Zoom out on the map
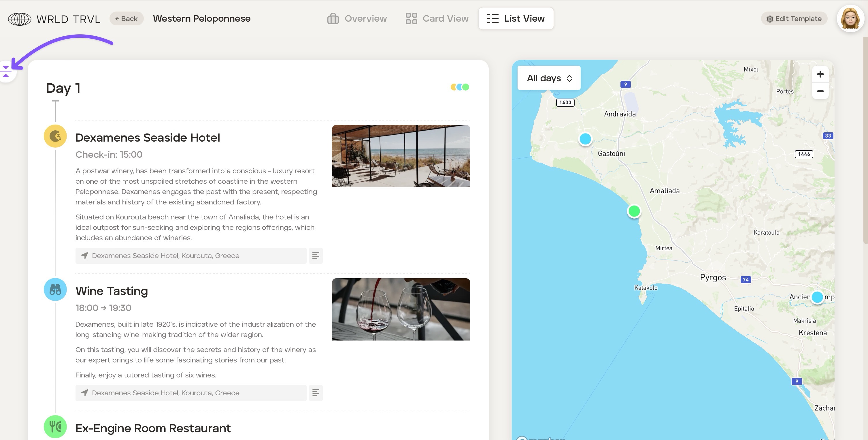Screen dimensions: 868x440 [x=820, y=91]
